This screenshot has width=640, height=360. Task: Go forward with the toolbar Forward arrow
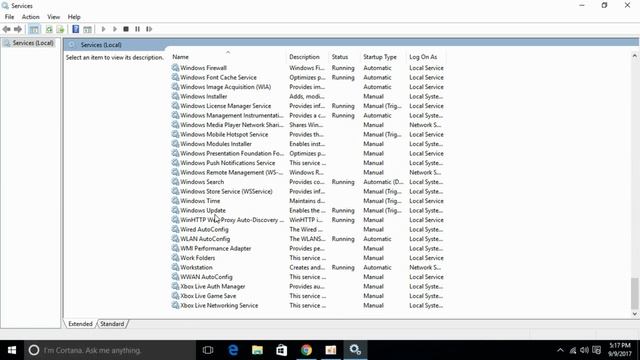[x=18, y=29]
